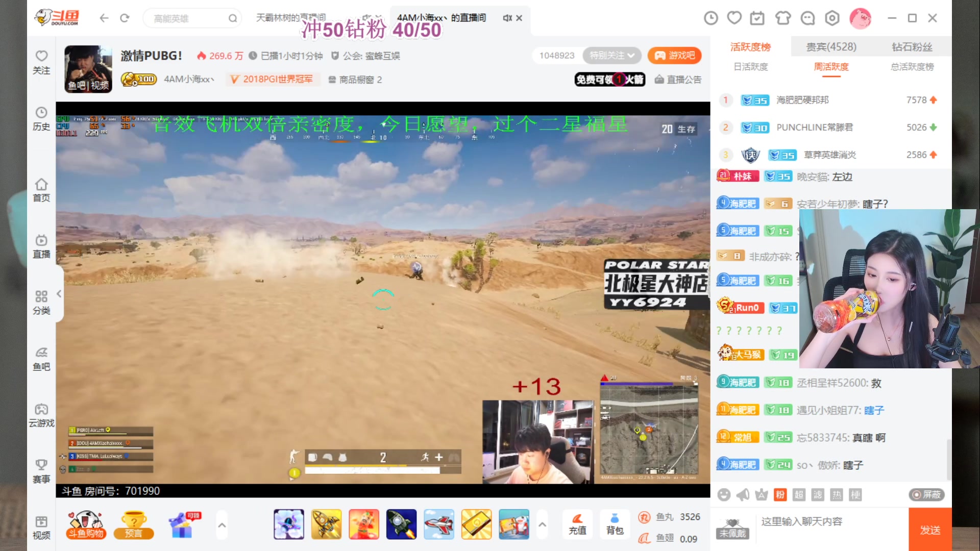Open 视频 in the left sidebar
This screenshot has width=980, height=551.
coord(41,528)
